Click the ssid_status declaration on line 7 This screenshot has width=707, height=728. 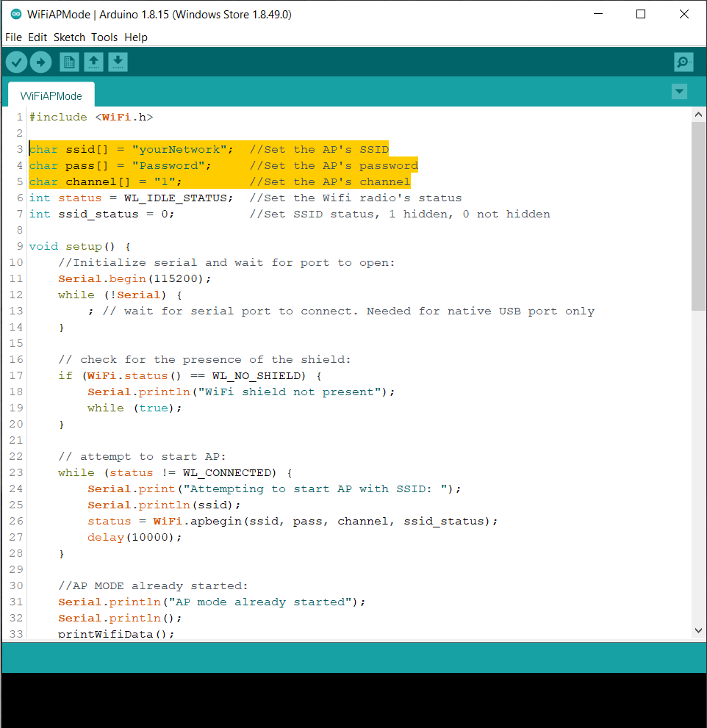point(101,215)
